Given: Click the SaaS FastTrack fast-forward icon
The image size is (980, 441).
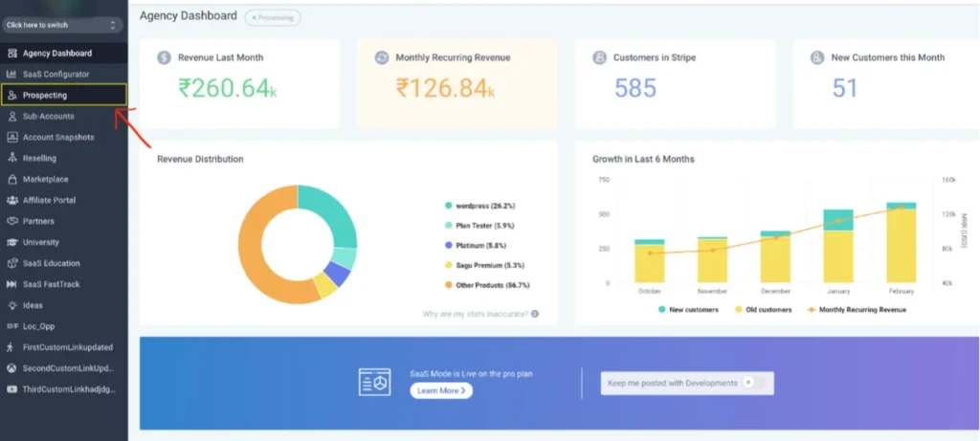Looking at the screenshot, I should point(11,284).
